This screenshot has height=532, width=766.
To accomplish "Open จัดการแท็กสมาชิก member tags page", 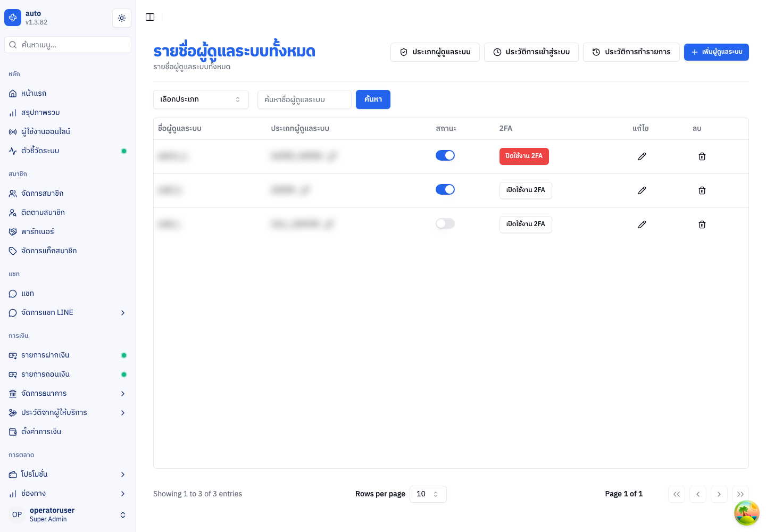I will [68, 251].
